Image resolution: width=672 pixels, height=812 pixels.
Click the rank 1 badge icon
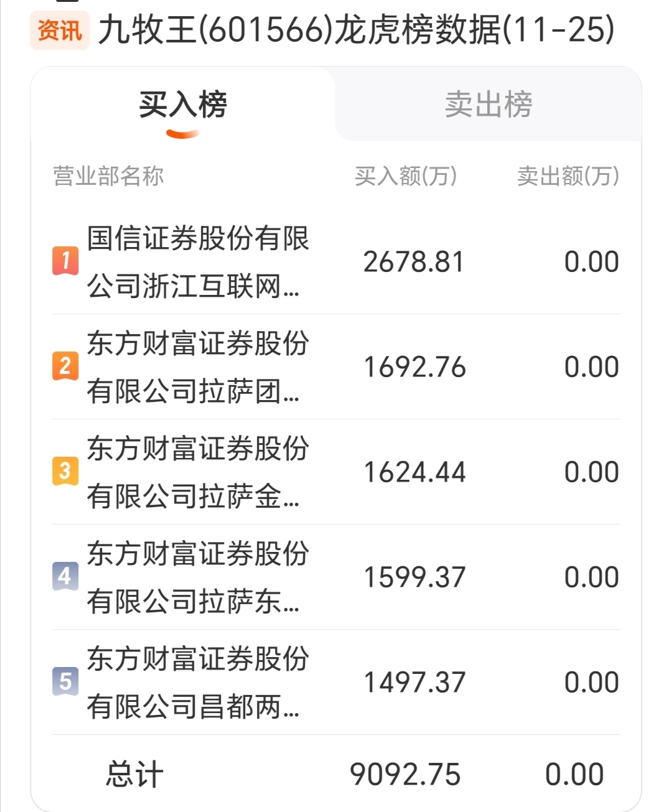pos(65,261)
